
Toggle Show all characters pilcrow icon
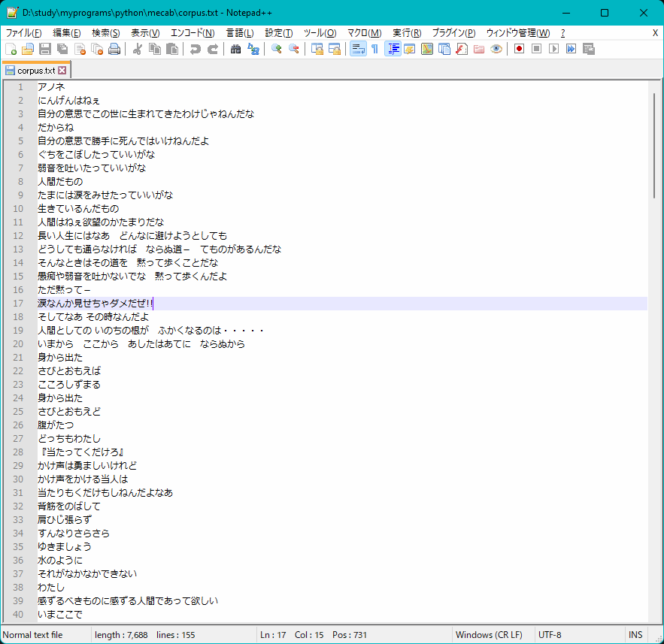pyautogui.click(x=374, y=49)
